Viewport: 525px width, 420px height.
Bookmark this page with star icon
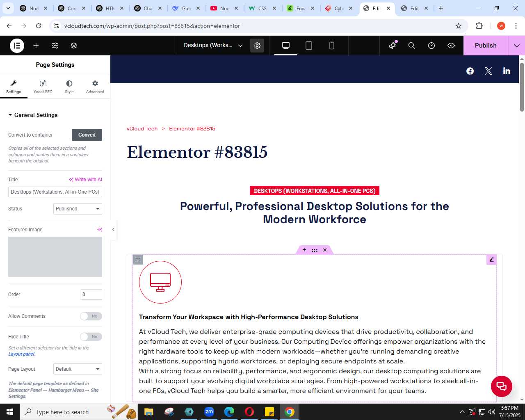point(459,26)
